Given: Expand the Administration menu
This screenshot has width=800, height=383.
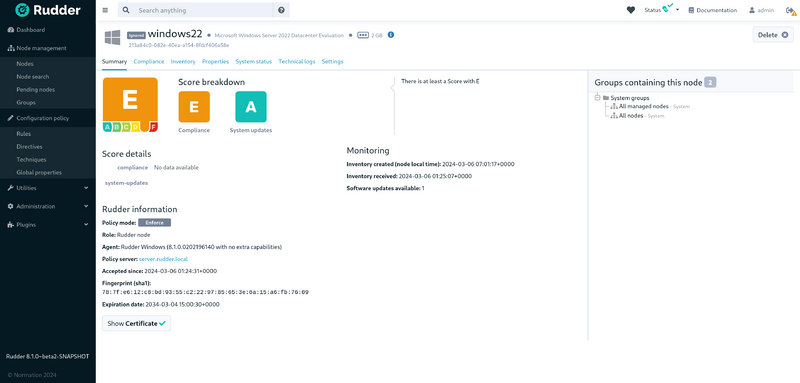Looking at the screenshot, I should (48, 206).
